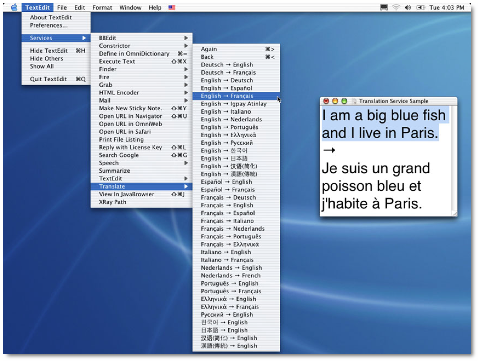Select Open URL in Navigator
This screenshot has width=478, height=361.
(x=141, y=116)
